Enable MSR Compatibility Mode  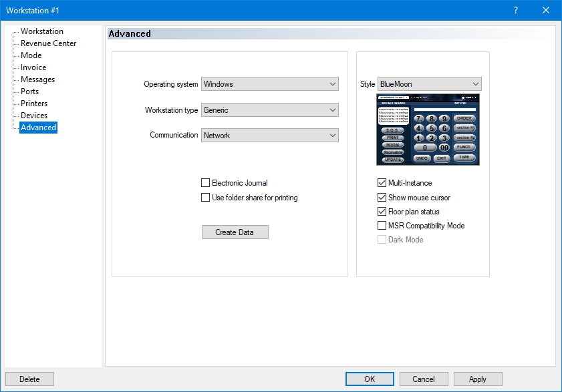click(382, 226)
